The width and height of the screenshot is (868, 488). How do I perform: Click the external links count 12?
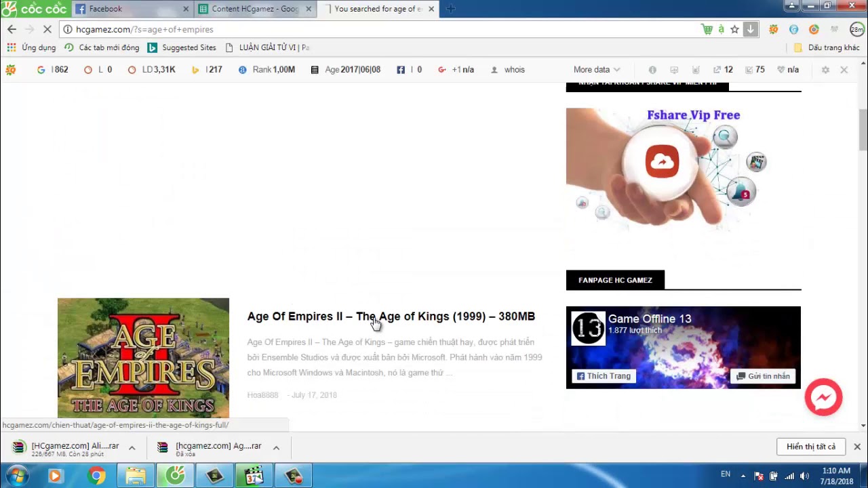click(x=723, y=70)
